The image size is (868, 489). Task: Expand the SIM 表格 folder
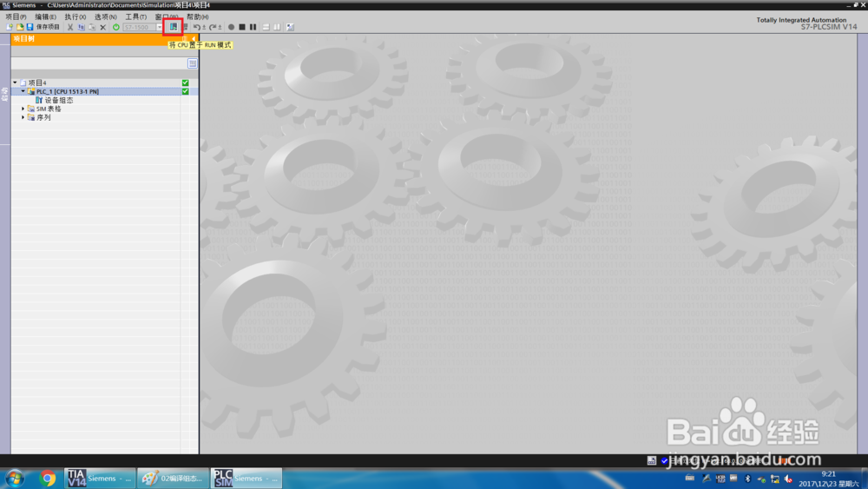coord(23,109)
